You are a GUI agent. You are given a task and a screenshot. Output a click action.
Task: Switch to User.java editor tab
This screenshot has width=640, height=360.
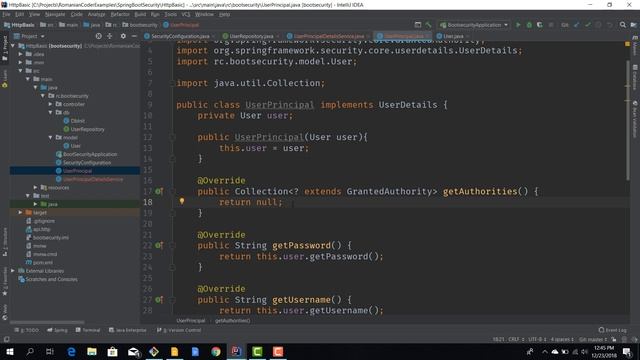click(x=453, y=36)
